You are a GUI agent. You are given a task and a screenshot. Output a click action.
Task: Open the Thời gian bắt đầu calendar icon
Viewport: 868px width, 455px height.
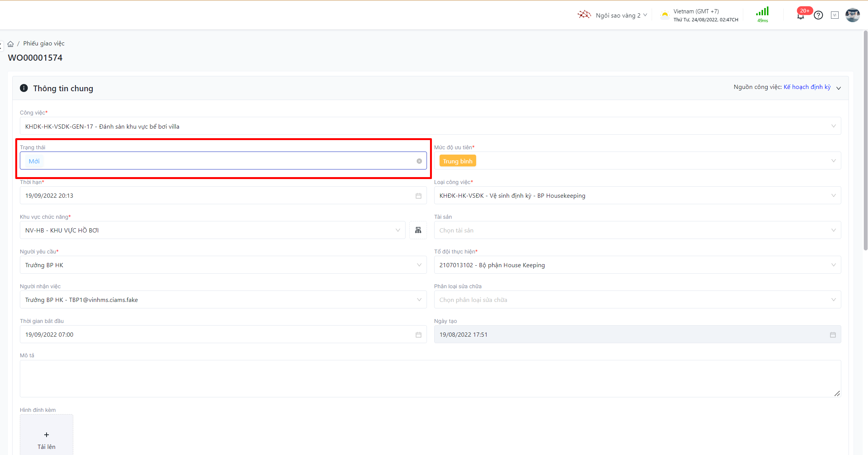419,335
